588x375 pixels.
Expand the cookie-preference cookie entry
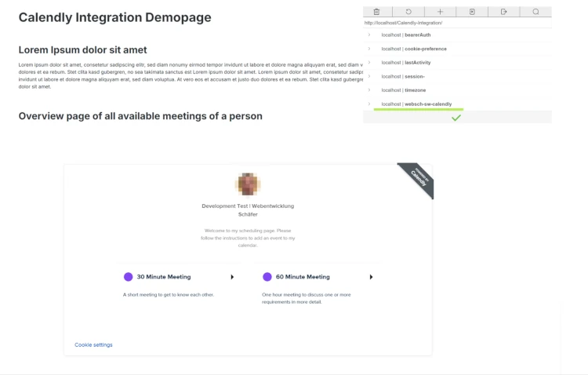point(369,49)
